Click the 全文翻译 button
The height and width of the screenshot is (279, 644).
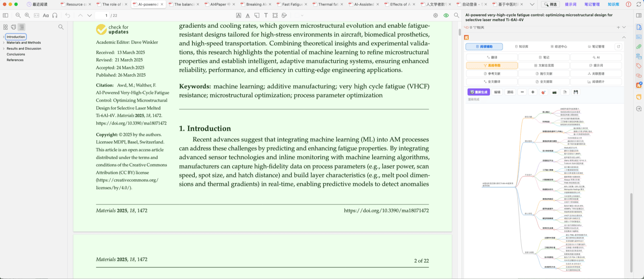[x=492, y=81]
